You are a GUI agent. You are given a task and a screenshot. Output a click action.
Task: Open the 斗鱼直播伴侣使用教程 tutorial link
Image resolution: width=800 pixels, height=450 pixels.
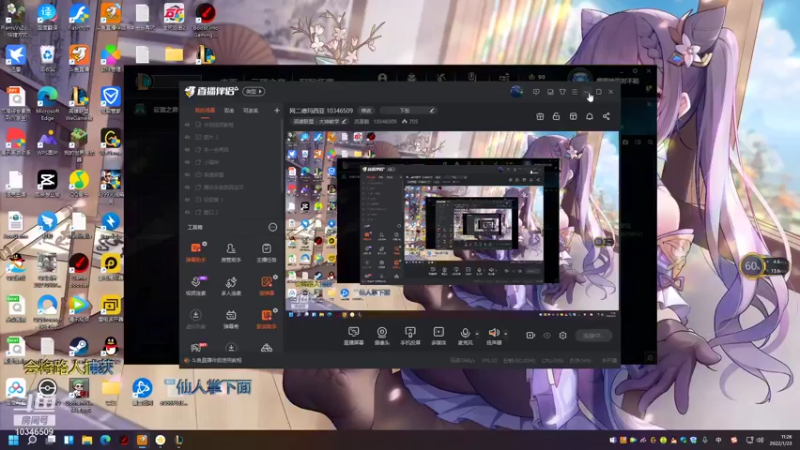[217, 360]
